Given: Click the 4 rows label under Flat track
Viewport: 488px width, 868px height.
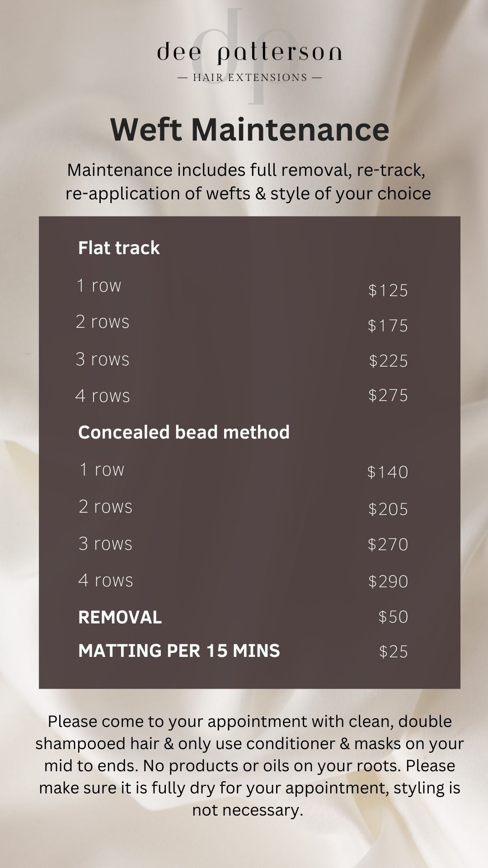Looking at the screenshot, I should 103,396.
